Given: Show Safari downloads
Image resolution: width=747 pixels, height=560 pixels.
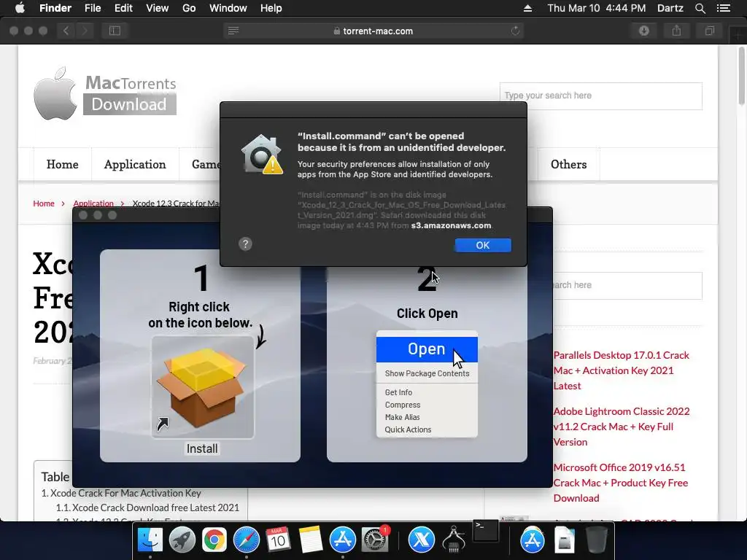Looking at the screenshot, I should (x=644, y=31).
